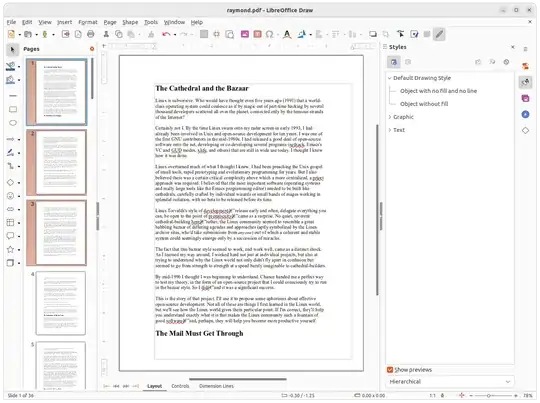This screenshot has height=403, width=540.
Task: Select the page 4 thumbnail
Action: 61,303
